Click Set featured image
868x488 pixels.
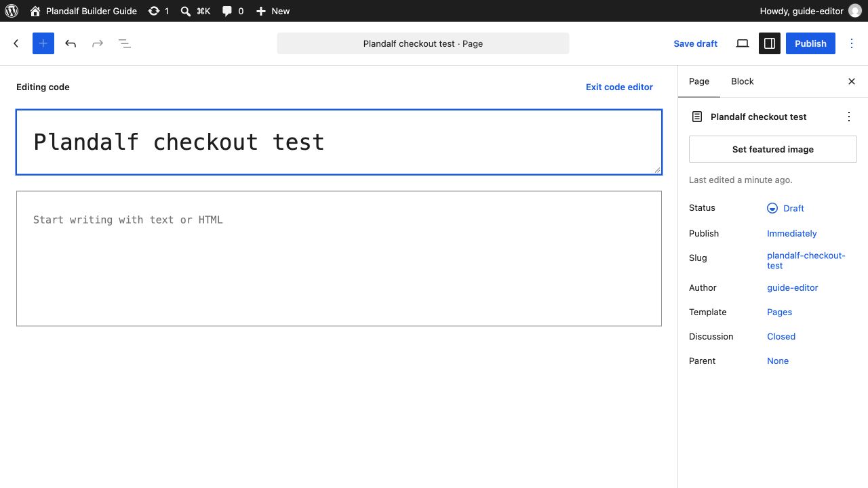(773, 149)
